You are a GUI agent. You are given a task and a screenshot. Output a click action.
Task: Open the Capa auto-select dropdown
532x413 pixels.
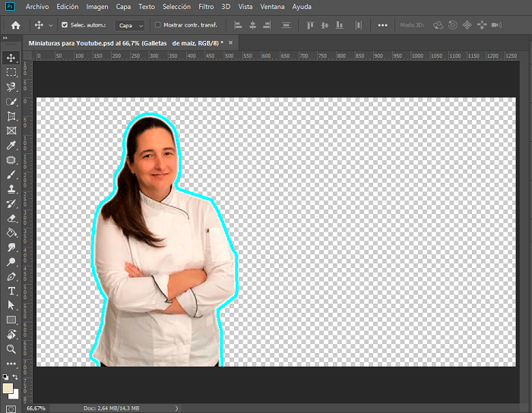click(130, 25)
